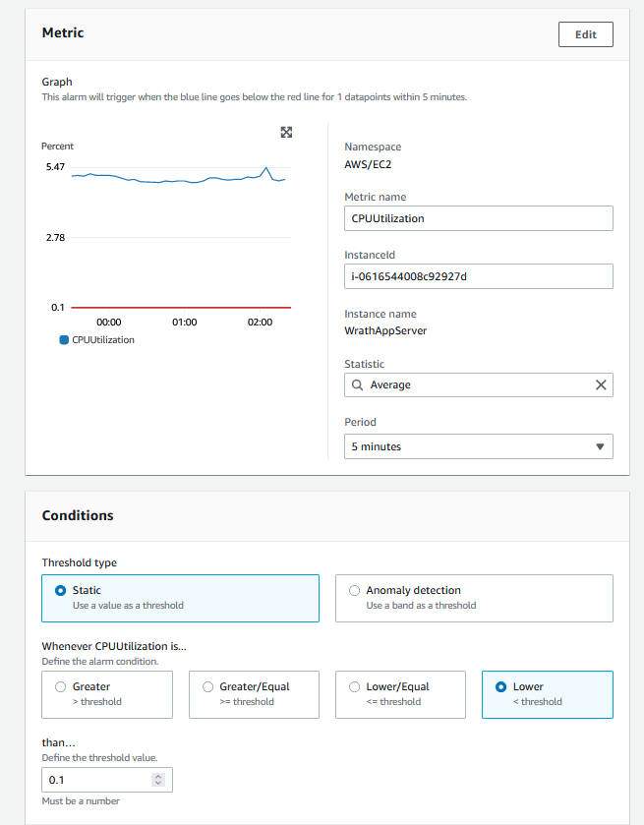Image resolution: width=644 pixels, height=825 pixels.
Task: Select the Static threshold type
Action: [62, 591]
